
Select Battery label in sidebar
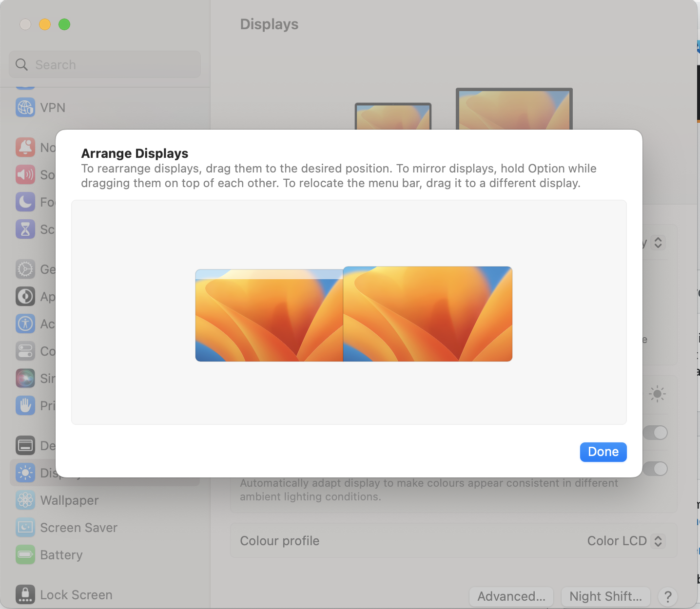(61, 555)
